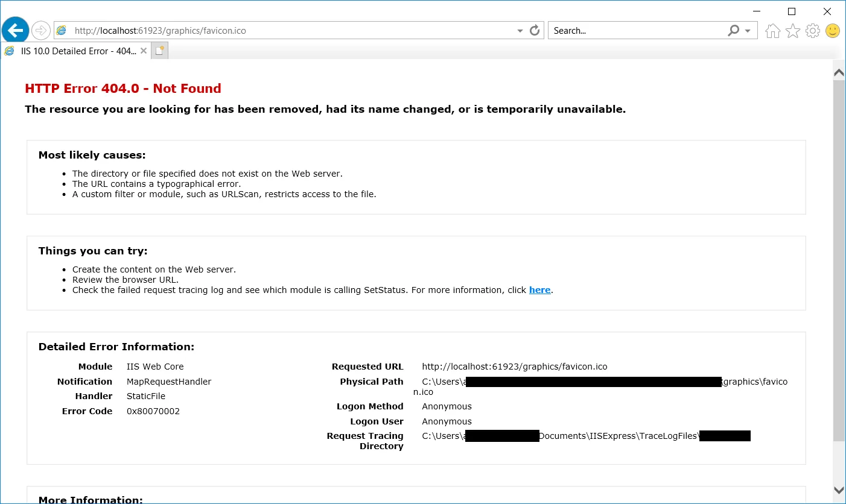Click the 'Detailed Error Information:' heading
Image resolution: width=846 pixels, height=504 pixels.
[x=116, y=347]
